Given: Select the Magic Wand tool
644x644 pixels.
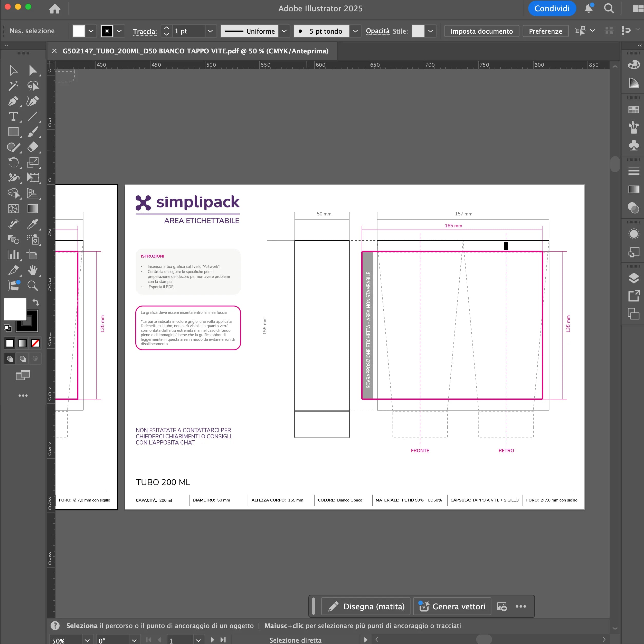Looking at the screenshot, I should coord(13,86).
